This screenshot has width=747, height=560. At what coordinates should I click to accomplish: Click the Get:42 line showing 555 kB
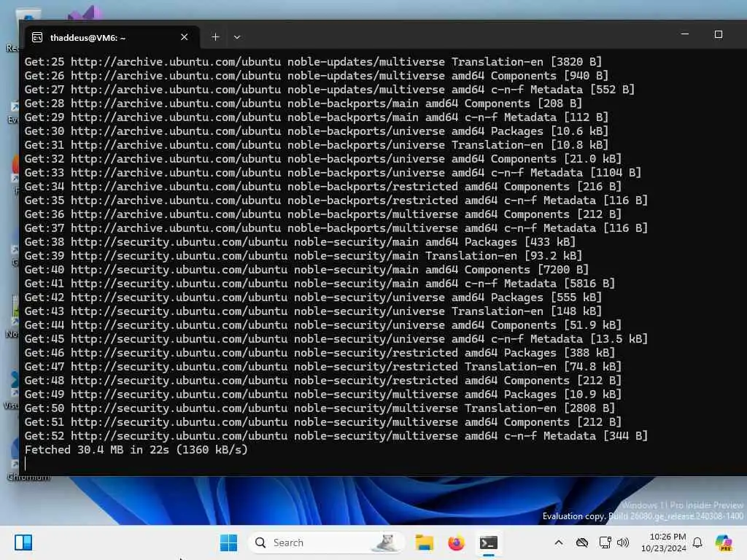click(313, 297)
